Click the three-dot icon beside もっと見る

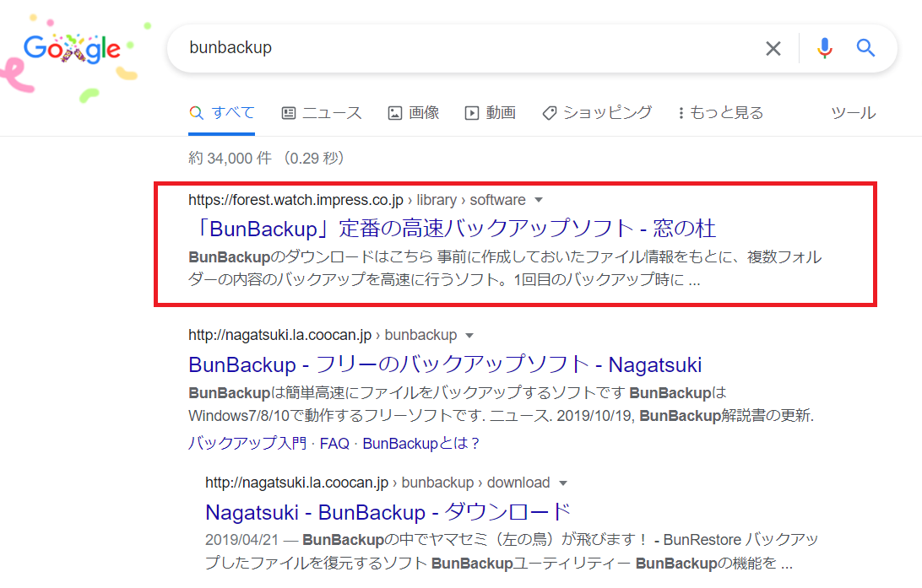pyautogui.click(x=681, y=113)
